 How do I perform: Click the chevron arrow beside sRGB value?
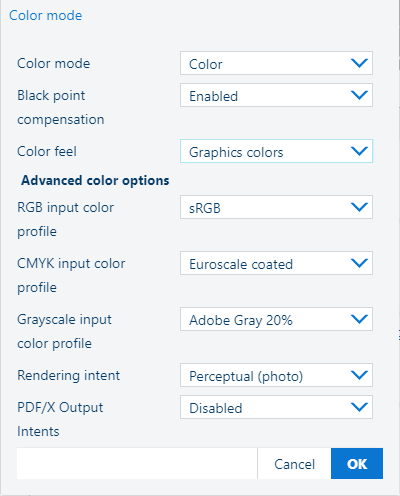[x=359, y=207]
